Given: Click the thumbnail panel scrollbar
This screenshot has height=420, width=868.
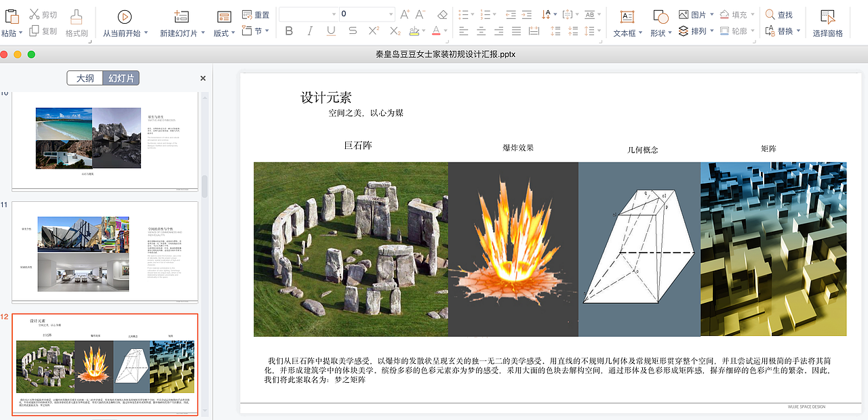Looking at the screenshot, I should tap(205, 187).
